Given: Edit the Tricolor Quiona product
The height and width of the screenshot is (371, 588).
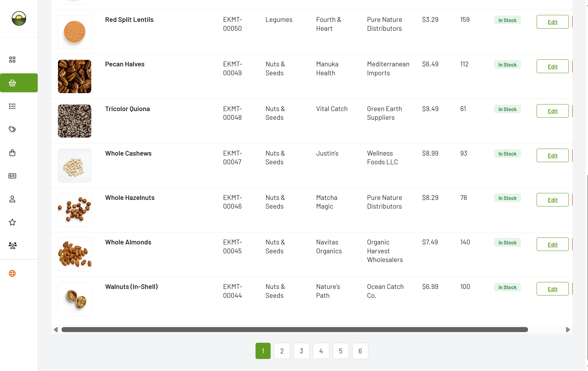Looking at the screenshot, I should (552, 111).
